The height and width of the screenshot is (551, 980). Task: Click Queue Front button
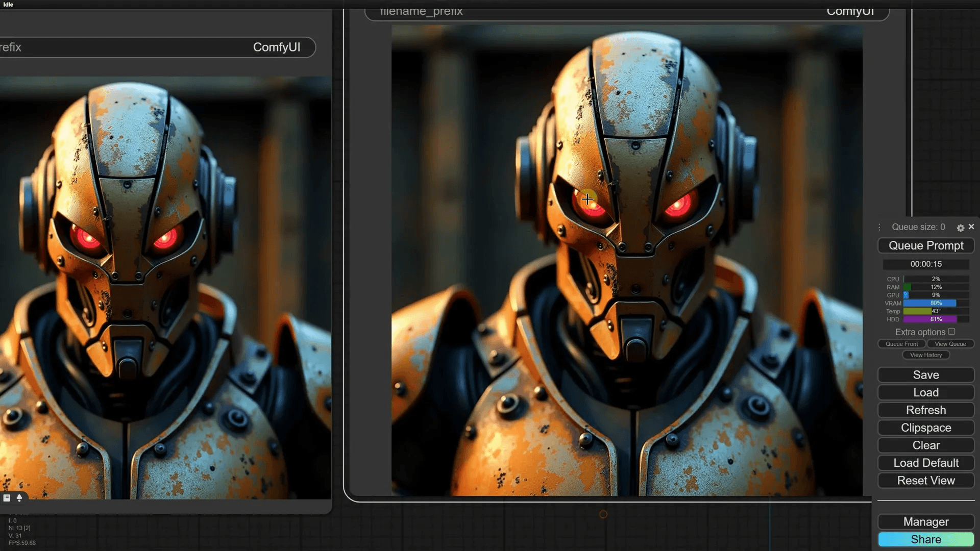click(x=901, y=344)
